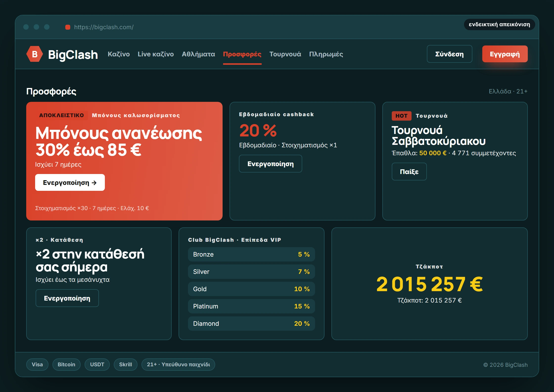Click the USDT payment chip

pyautogui.click(x=97, y=365)
